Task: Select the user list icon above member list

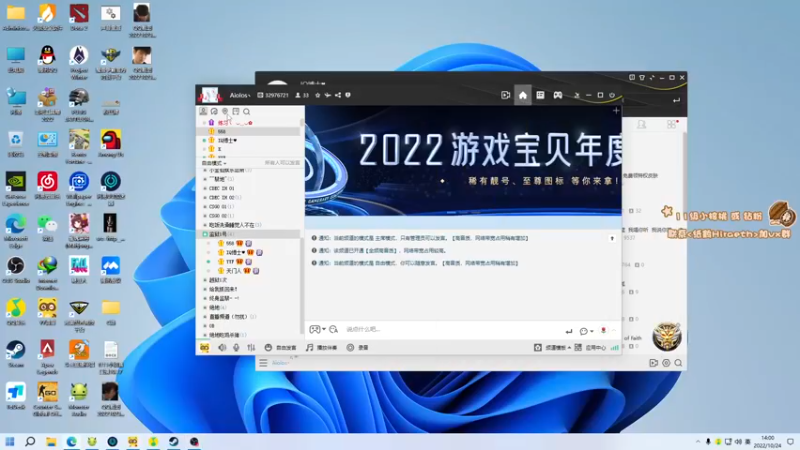Action: (x=203, y=111)
